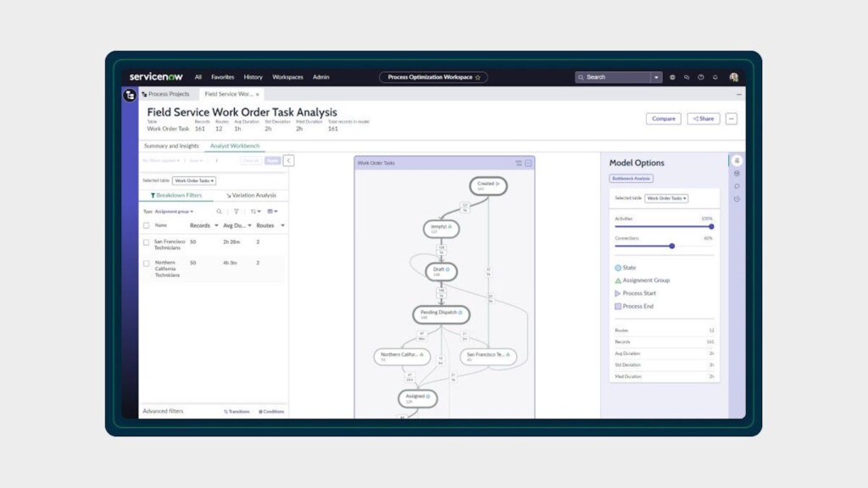The height and width of the screenshot is (488, 868).
Task: Open the chat bubbles icon in header
Action: tap(687, 77)
